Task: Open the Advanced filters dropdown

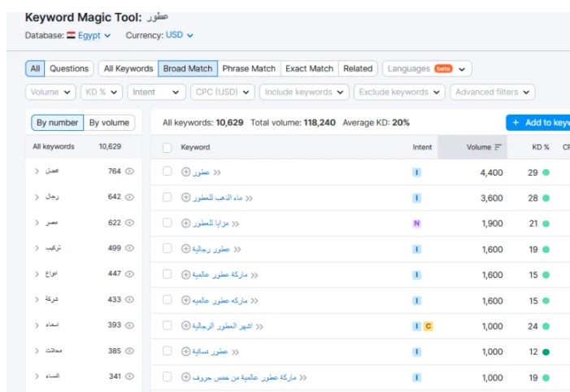Action: [493, 92]
